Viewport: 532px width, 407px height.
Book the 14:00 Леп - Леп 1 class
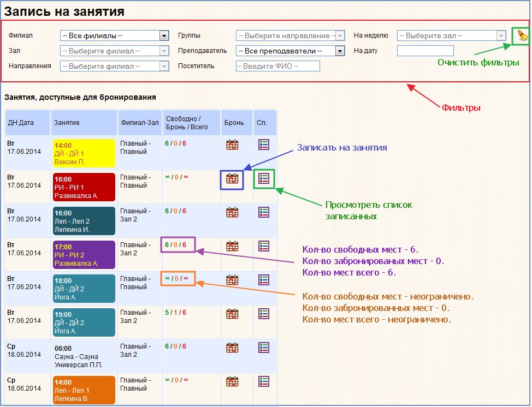pos(232,381)
